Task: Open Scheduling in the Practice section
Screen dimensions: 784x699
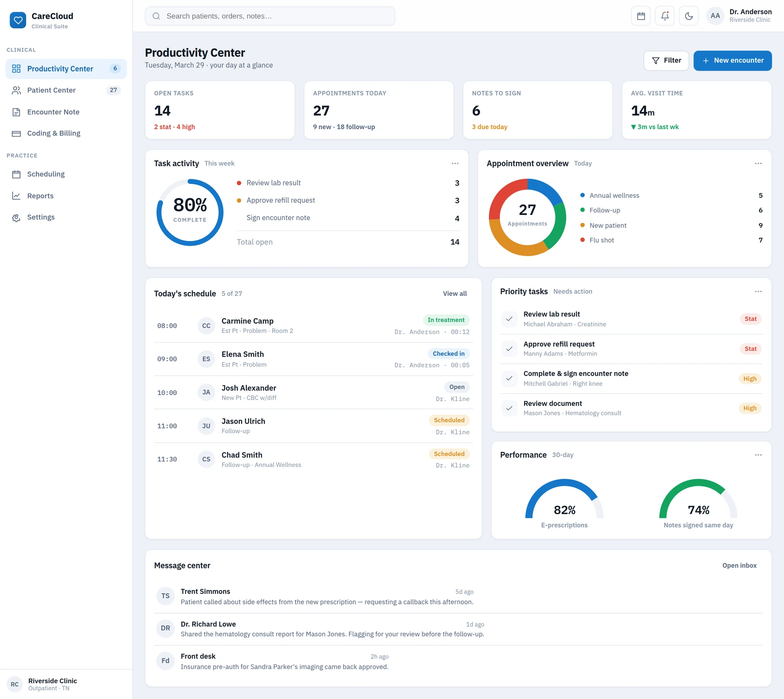Action: 66,174
